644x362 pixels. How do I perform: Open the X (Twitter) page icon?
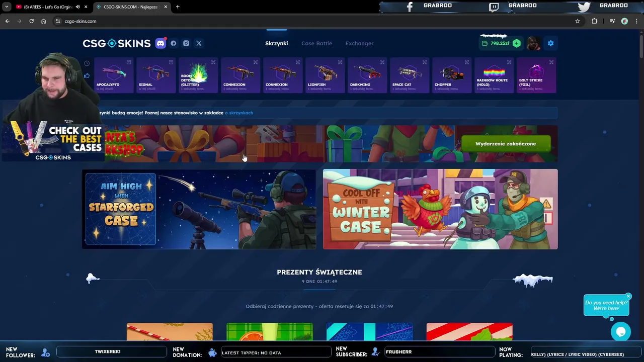(x=199, y=43)
